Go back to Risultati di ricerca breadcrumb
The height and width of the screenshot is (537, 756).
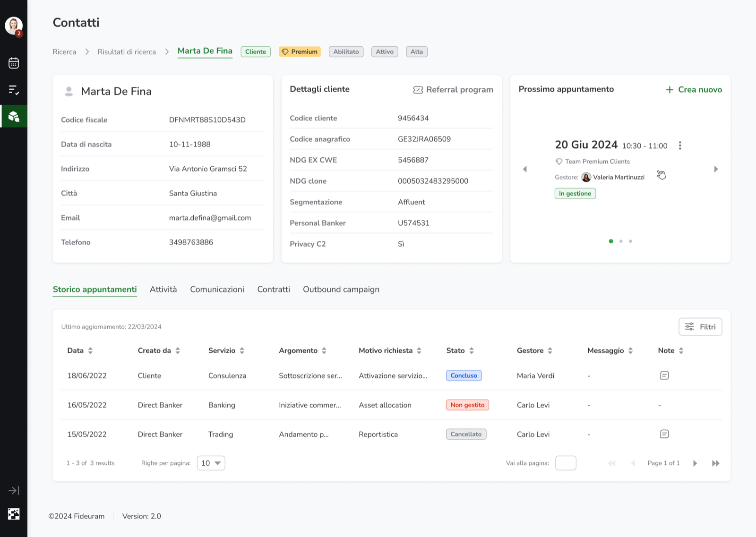coord(127,52)
